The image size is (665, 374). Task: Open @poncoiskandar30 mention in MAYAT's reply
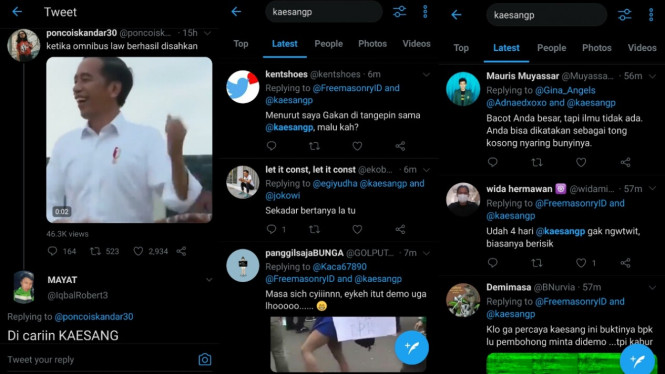[x=94, y=317]
